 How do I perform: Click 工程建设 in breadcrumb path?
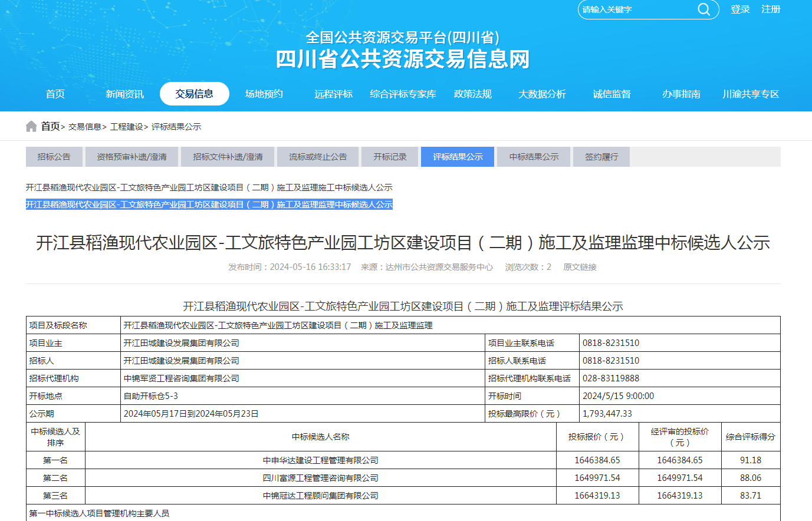tap(126, 127)
